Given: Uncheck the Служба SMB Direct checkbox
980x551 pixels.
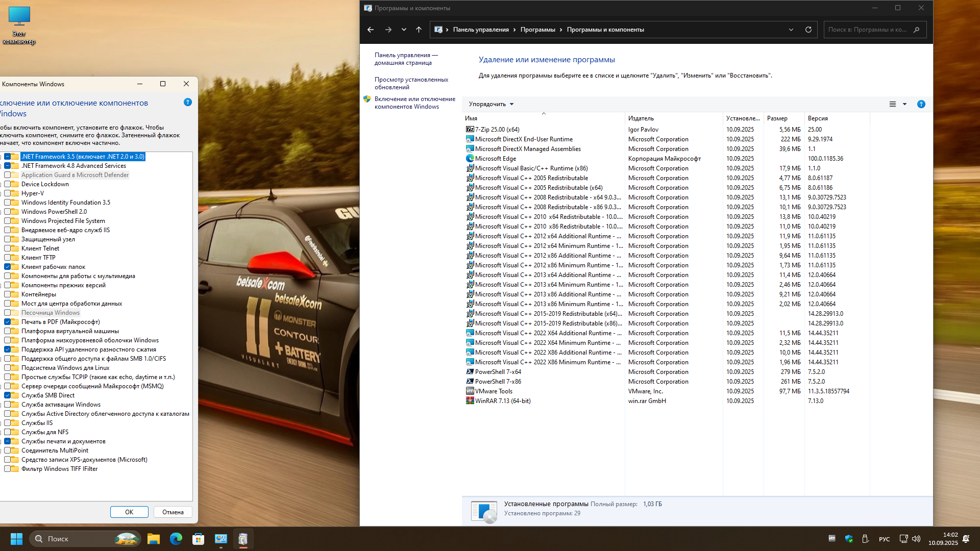Looking at the screenshot, I should (8, 395).
